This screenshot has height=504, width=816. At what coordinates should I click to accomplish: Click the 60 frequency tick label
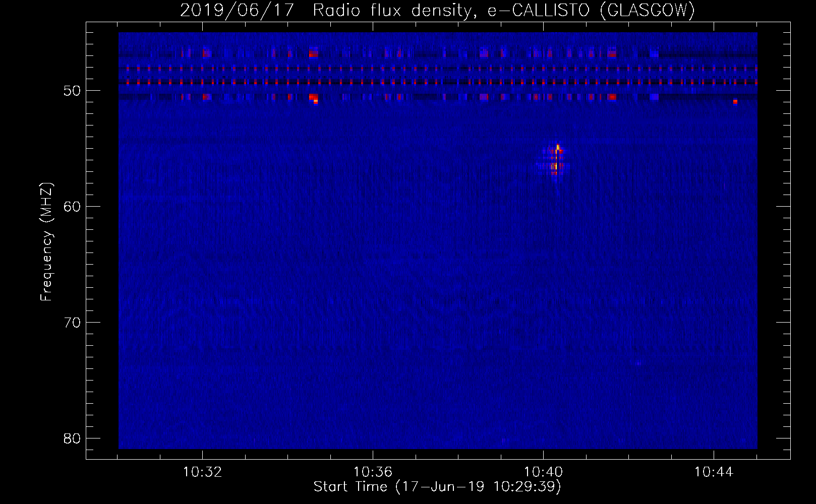point(72,207)
